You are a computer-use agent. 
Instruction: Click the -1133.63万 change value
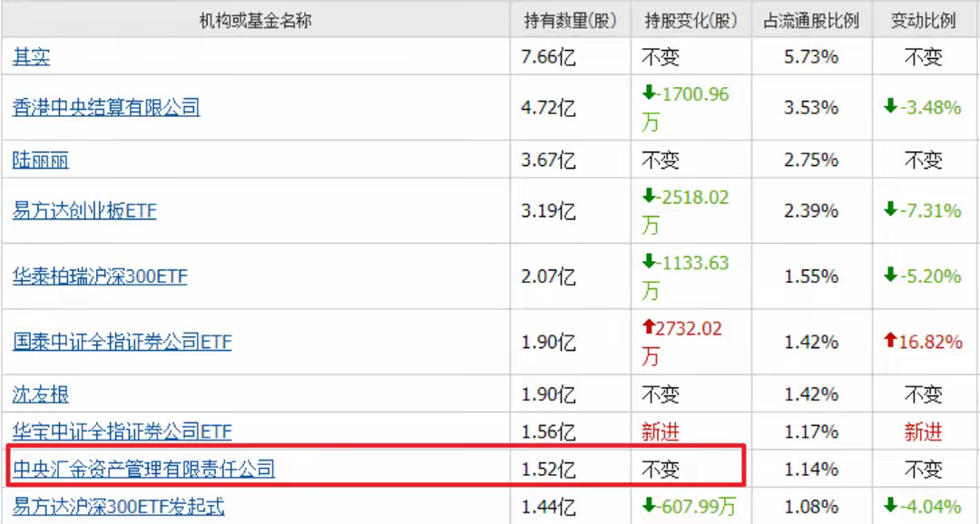[686, 277]
